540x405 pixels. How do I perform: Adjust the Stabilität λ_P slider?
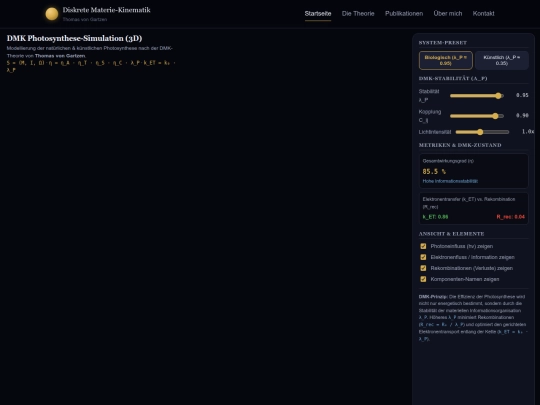477,96
